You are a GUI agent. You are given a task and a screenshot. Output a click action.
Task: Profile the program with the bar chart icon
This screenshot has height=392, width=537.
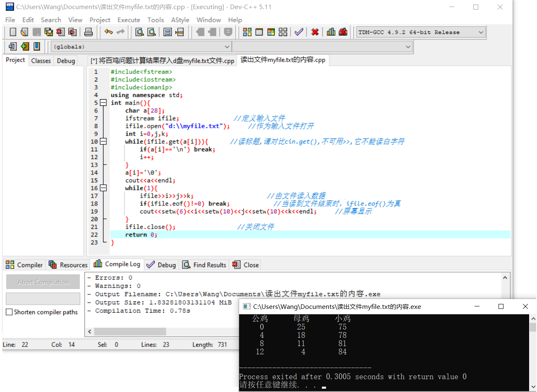331,32
